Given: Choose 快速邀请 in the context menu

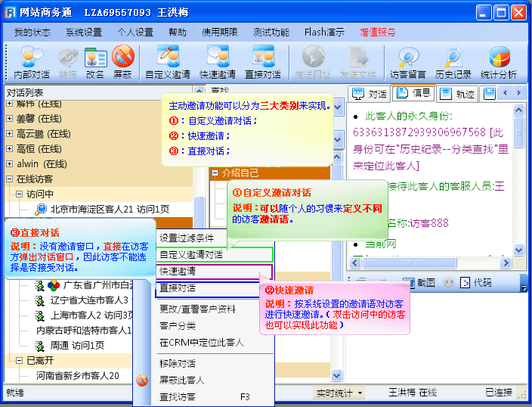Looking at the screenshot, I should 178,271.
